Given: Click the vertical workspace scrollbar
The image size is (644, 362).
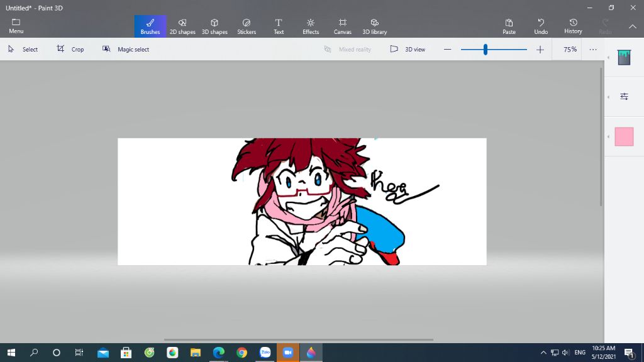Looking at the screenshot, I should pos(601,137).
